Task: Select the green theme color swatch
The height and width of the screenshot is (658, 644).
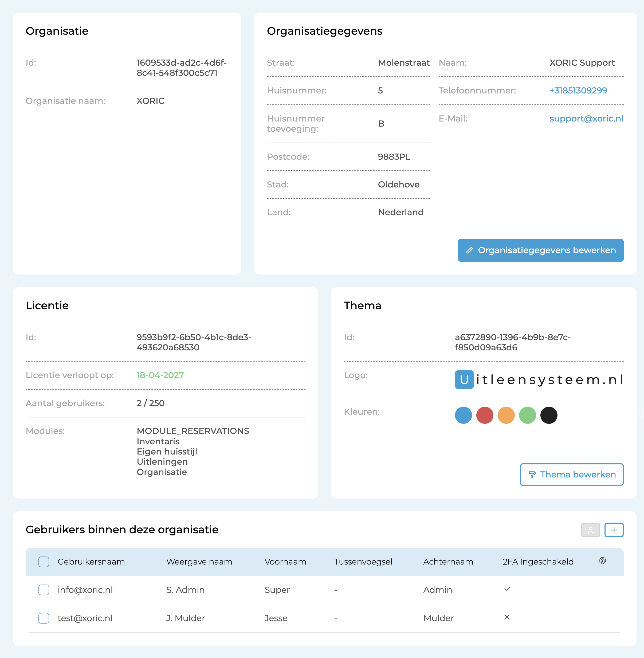Action: point(527,415)
